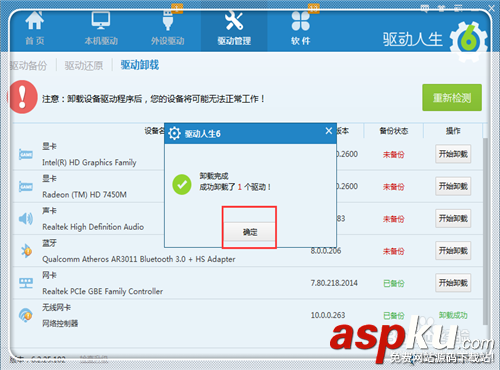Close the main application window
The image size is (500, 370).
coord(492,8)
